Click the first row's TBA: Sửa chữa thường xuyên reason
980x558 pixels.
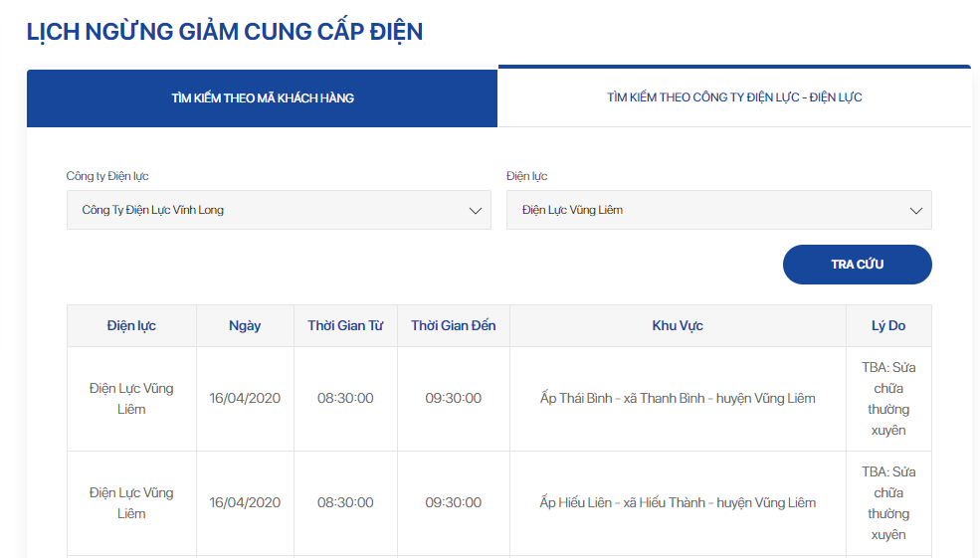(888, 399)
